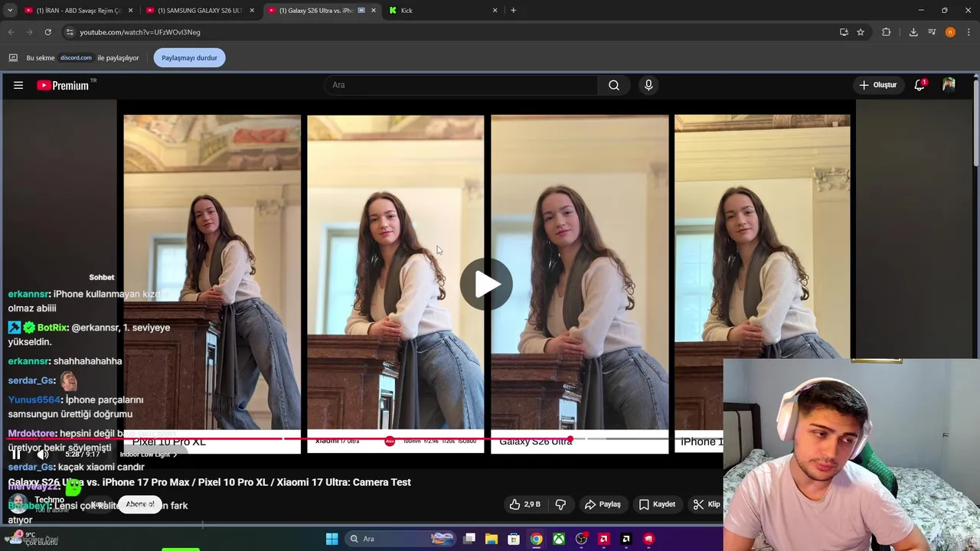Viewport: 980px width, 551px height.
Task: Stop sharing with Paylaşmayı durdur
Action: (x=189, y=57)
